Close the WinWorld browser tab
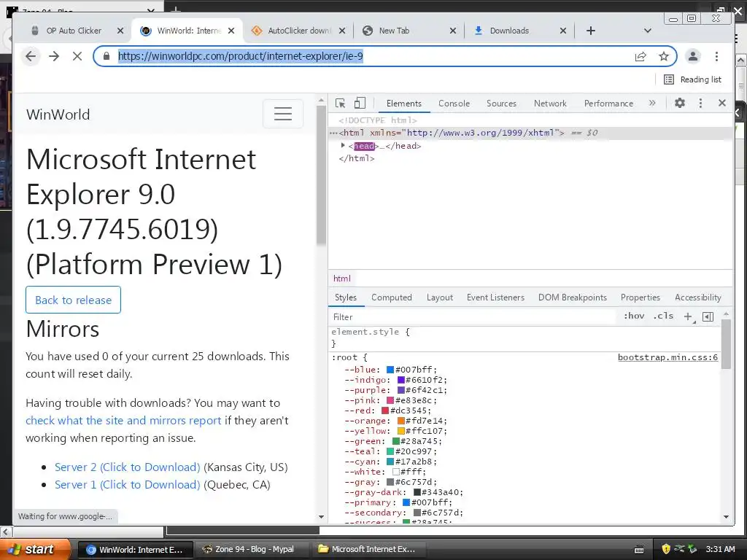The width and height of the screenshot is (747, 560). coord(231,31)
